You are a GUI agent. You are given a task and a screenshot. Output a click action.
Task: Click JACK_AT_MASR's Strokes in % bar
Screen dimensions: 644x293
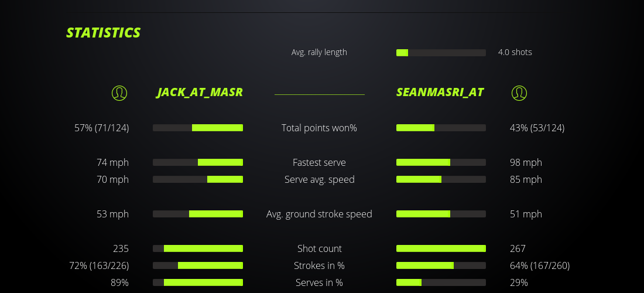(198, 265)
